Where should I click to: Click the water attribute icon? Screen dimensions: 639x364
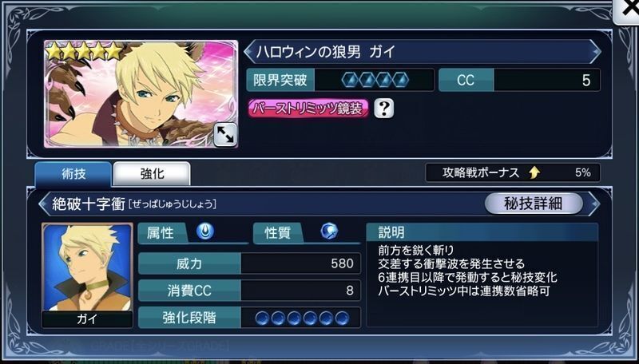pyautogui.click(x=205, y=231)
